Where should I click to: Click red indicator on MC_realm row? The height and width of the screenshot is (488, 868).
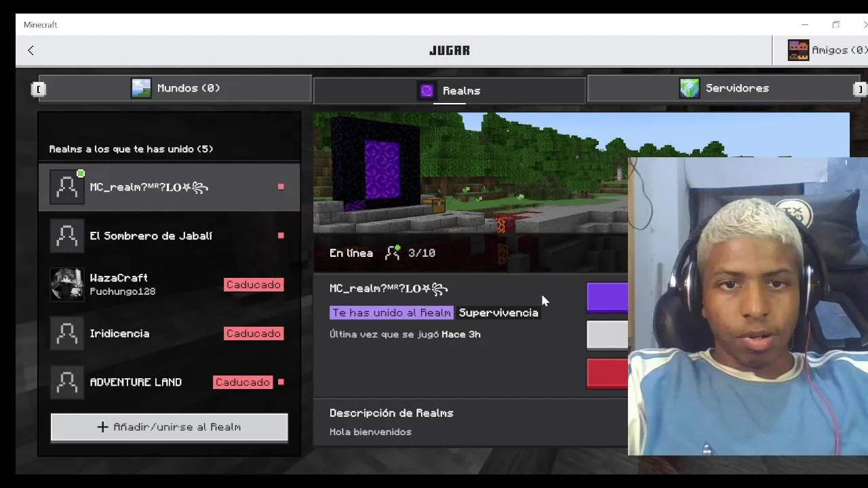(x=281, y=187)
